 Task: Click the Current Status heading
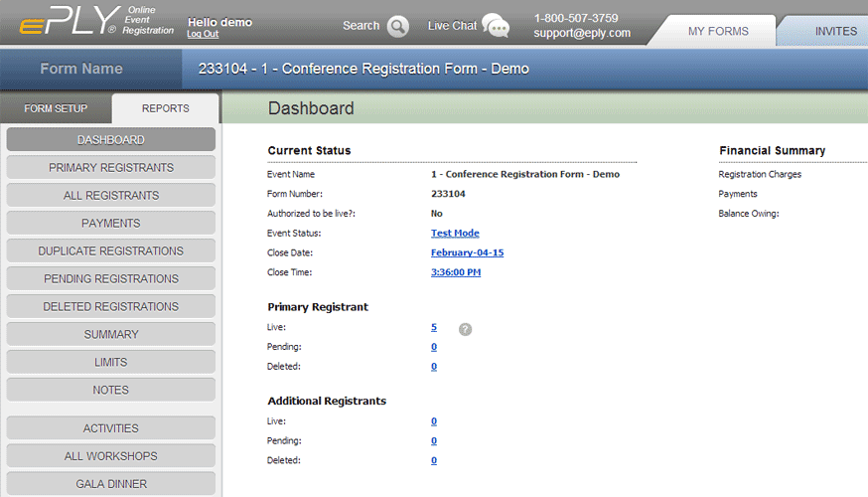click(309, 151)
